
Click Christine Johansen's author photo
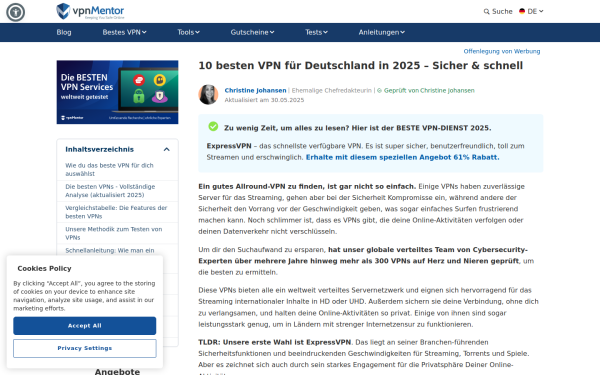point(208,95)
